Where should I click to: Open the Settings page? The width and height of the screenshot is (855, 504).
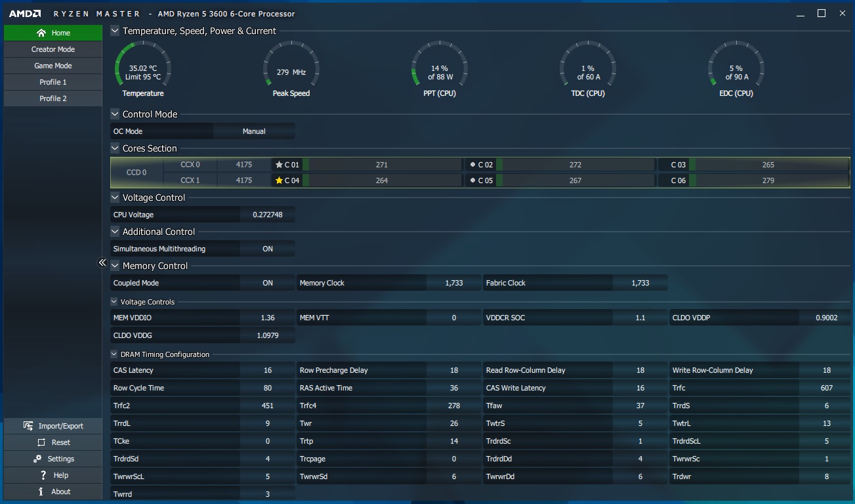point(53,459)
